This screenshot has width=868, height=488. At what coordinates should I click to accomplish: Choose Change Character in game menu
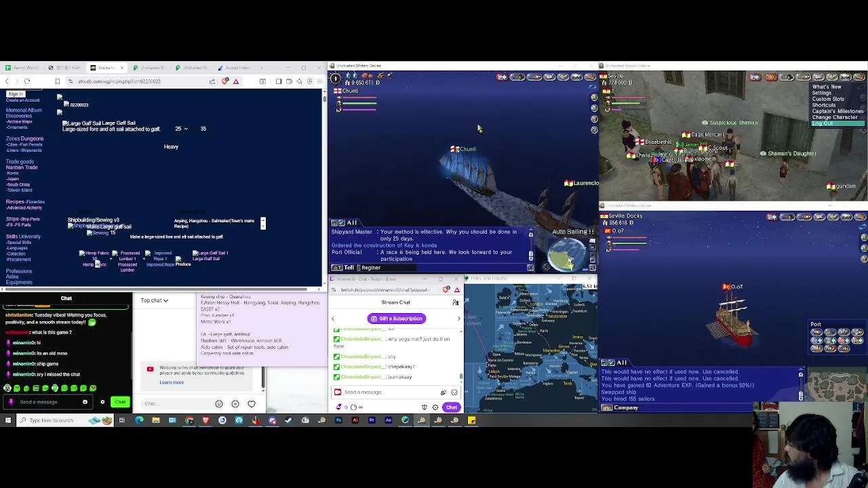835,117
